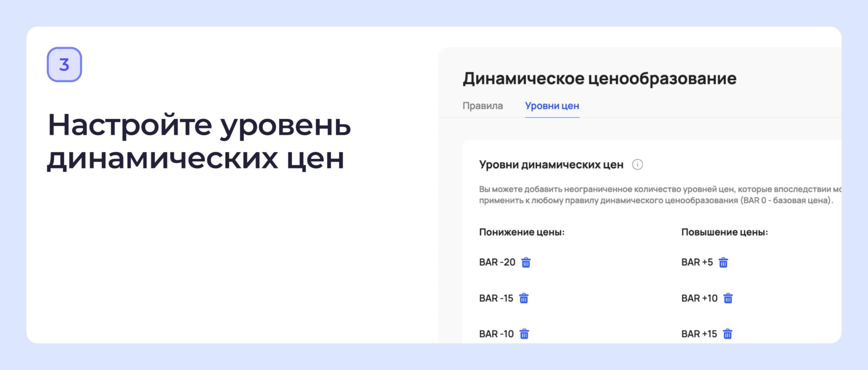Select the Уровни цен tab
Image resolution: width=868 pixels, height=370 pixels.
coord(552,106)
